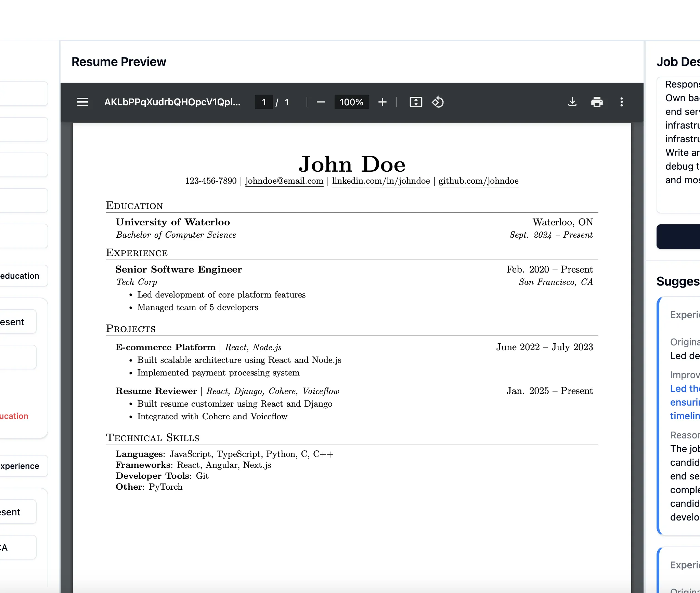Zoom in on the resume preview
The image size is (700, 593).
[x=382, y=102]
